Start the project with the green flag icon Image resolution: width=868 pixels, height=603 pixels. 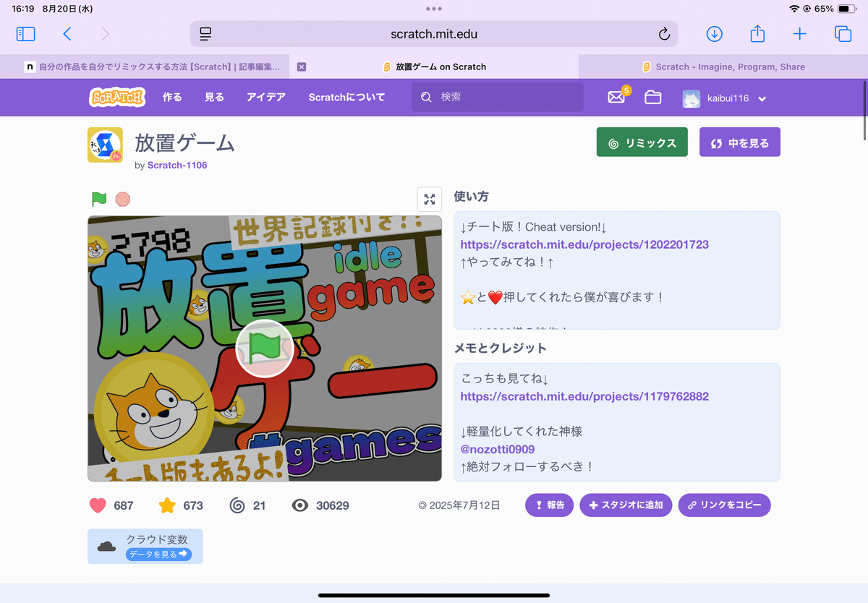[x=99, y=199]
